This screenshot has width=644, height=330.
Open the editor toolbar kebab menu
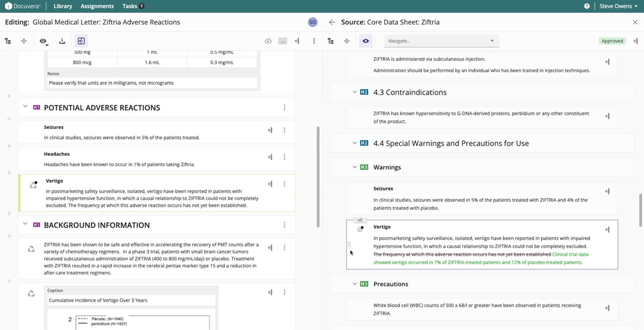(314, 41)
